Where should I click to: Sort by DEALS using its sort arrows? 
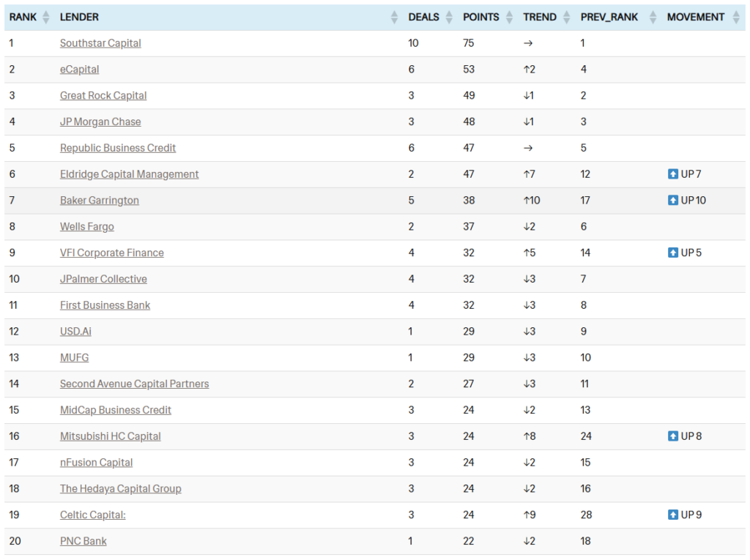click(x=449, y=18)
